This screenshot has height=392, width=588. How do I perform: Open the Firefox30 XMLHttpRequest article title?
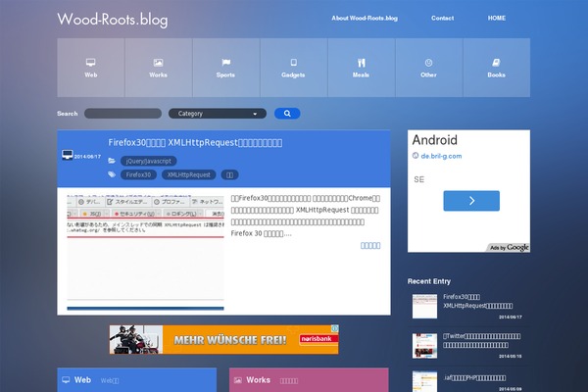(x=195, y=142)
